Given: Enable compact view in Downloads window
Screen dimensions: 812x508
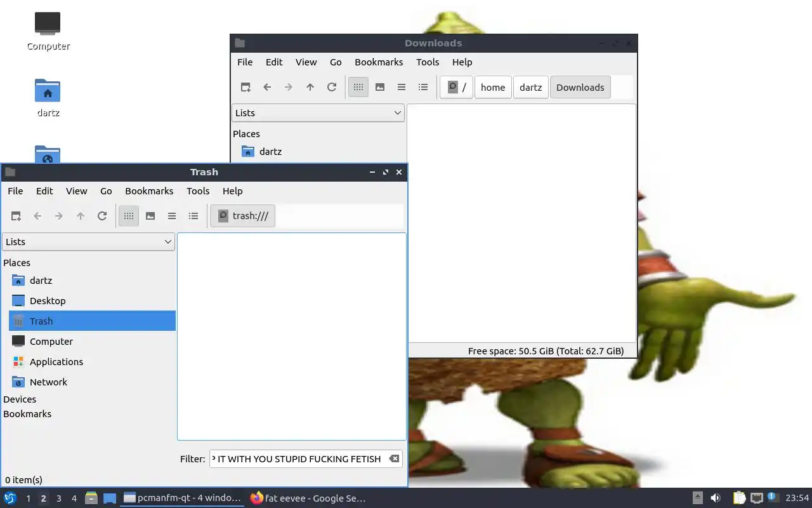Looking at the screenshot, I should pos(402,87).
